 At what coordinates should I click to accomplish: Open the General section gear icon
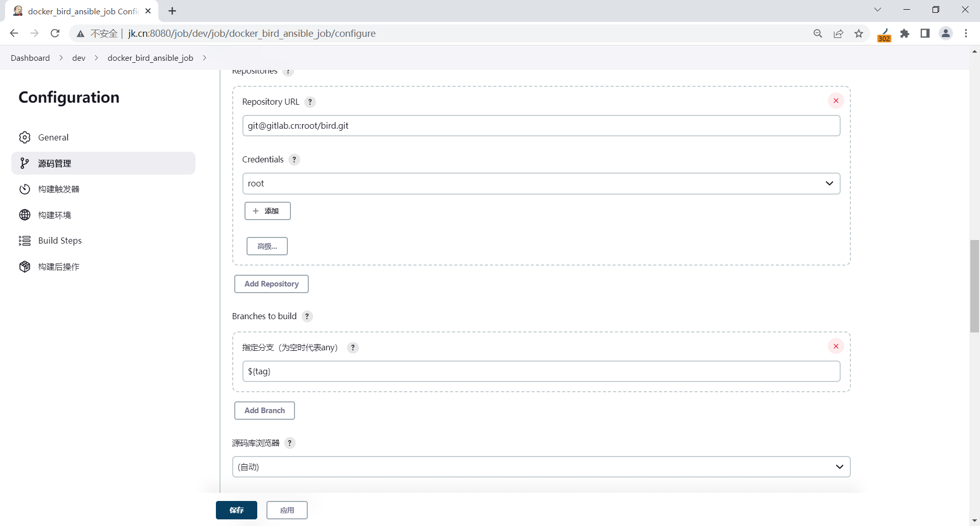[24, 137]
